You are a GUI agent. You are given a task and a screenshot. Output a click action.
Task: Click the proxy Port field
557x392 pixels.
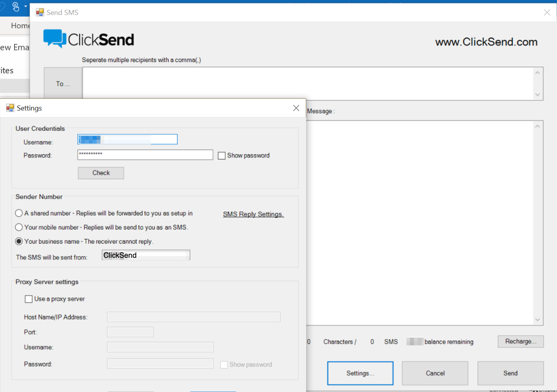click(130, 332)
